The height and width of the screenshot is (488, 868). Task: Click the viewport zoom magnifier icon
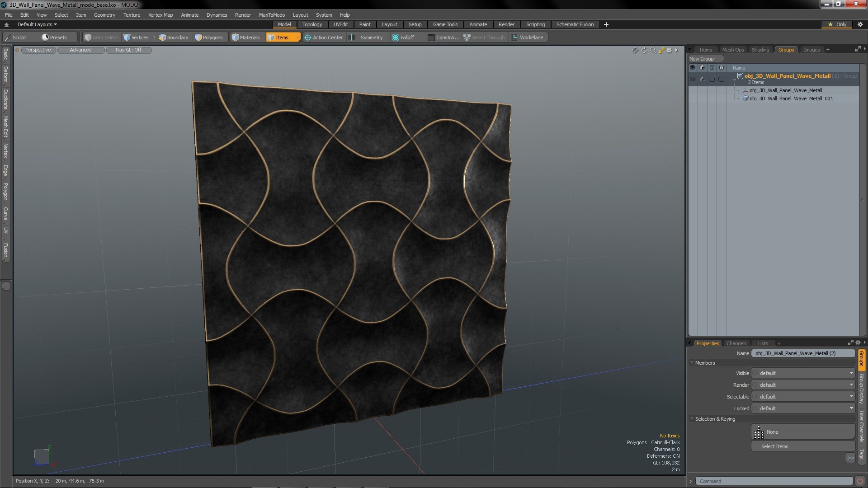pyautogui.click(x=653, y=50)
